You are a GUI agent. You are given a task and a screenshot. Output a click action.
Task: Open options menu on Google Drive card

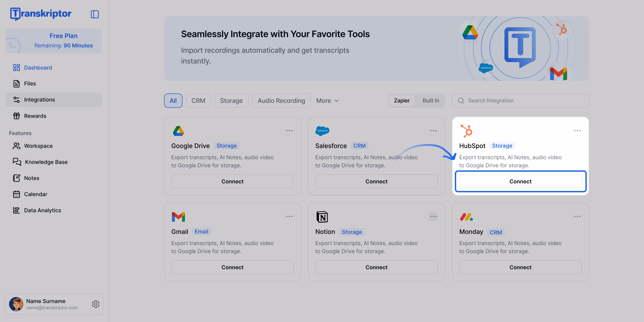(289, 130)
